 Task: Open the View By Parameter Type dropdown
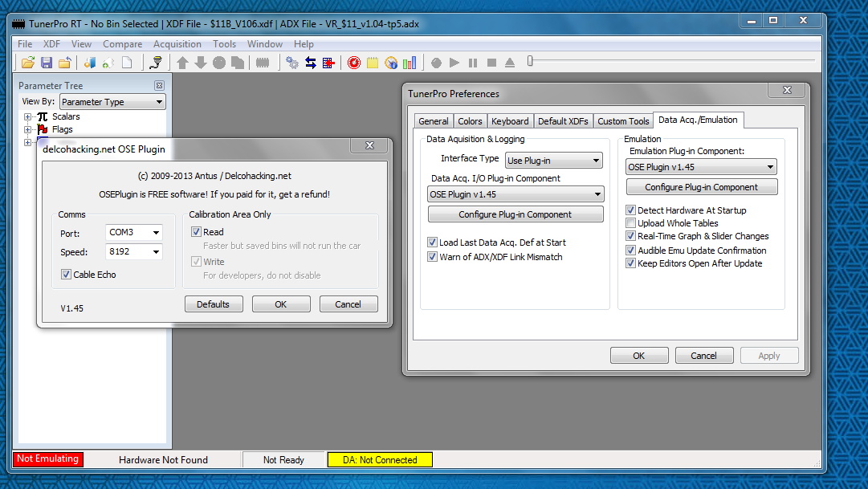pyautogui.click(x=112, y=102)
